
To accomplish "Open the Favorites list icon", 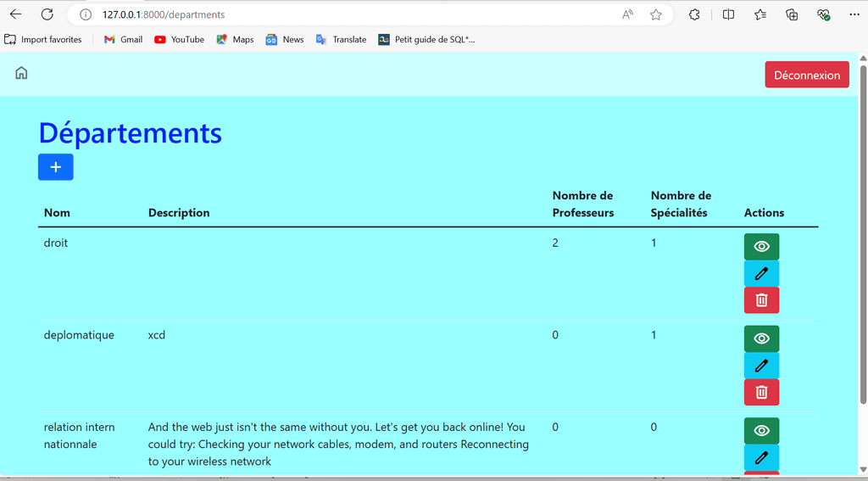I will coord(760,14).
